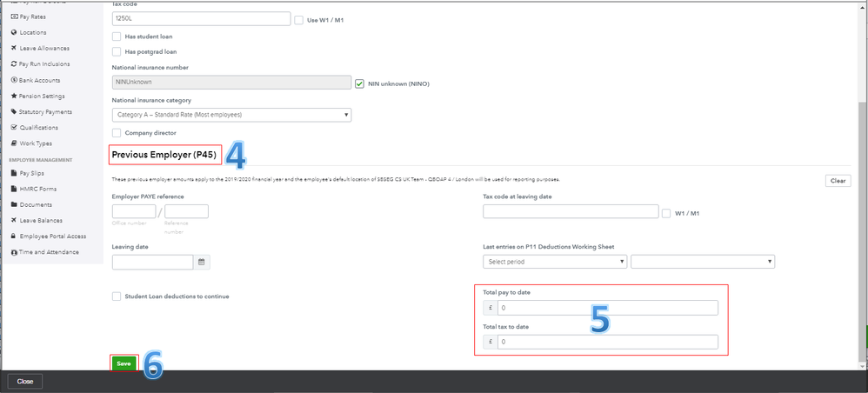
Task: Click the Previous Employer (P45) heading
Action: [164, 155]
